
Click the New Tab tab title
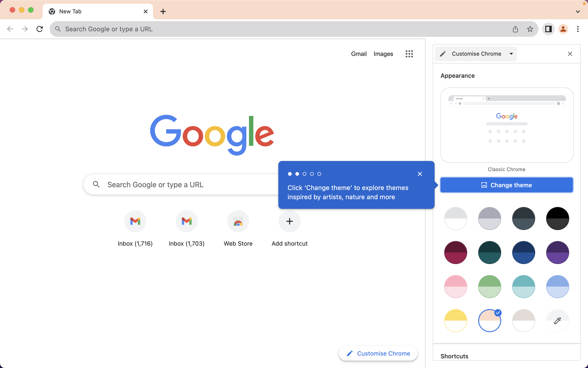pyautogui.click(x=70, y=11)
